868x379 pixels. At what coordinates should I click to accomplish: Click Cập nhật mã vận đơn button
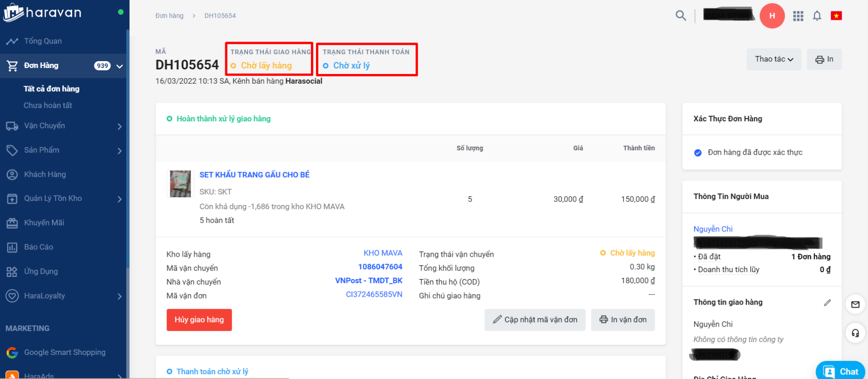pyautogui.click(x=535, y=320)
